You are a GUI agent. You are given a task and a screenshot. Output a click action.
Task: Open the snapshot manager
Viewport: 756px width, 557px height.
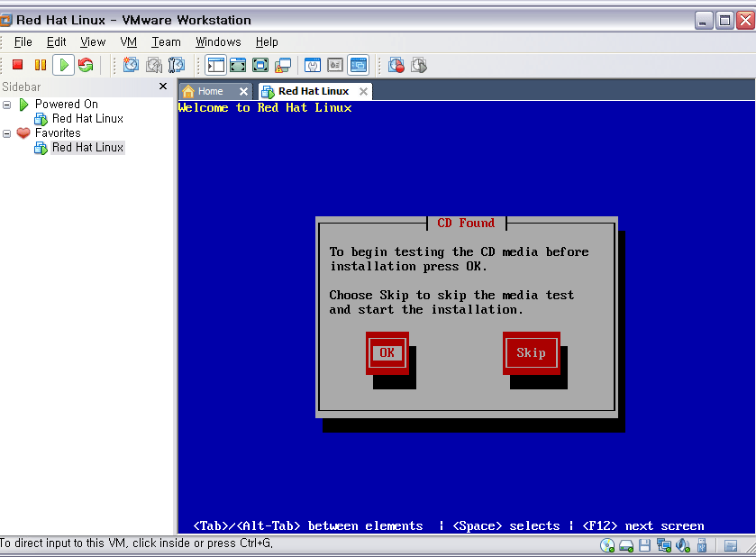tap(176, 65)
